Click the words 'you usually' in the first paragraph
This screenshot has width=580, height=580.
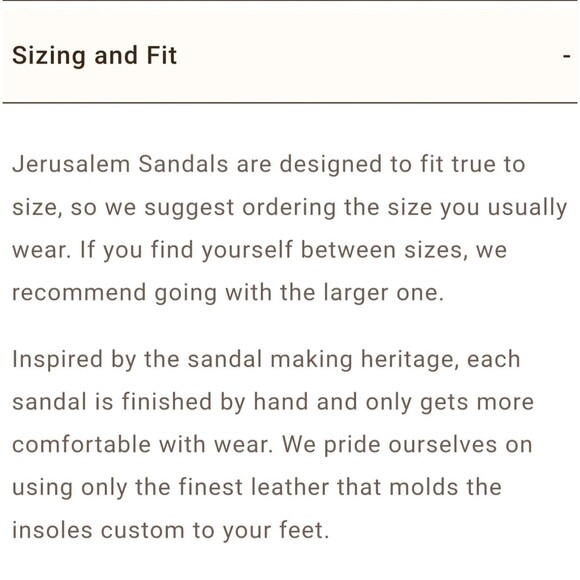pyautogui.click(x=503, y=208)
